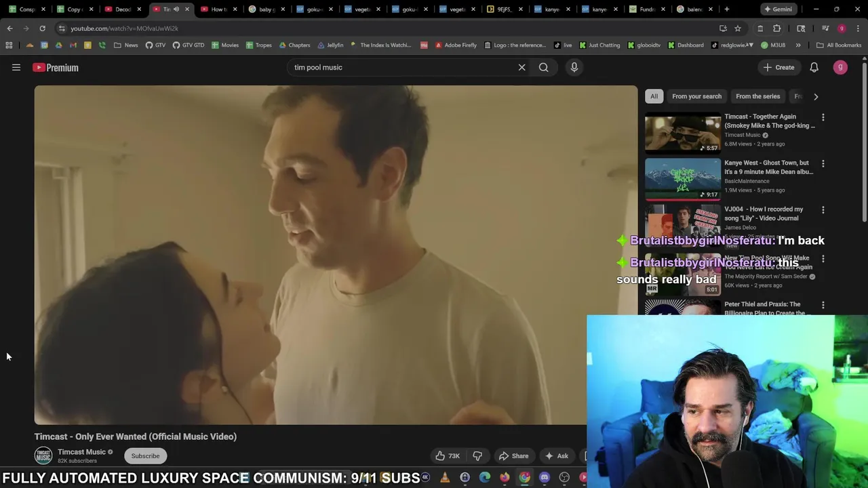Viewport: 868px width, 488px height.
Task: Bookmark this page with star icon
Action: point(738,28)
